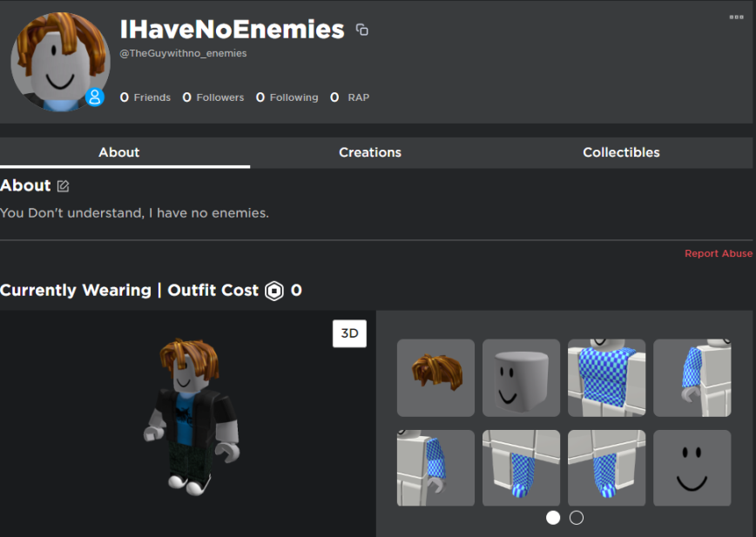
Task: Click the display name IHaveNoEnemies
Action: tap(232, 30)
